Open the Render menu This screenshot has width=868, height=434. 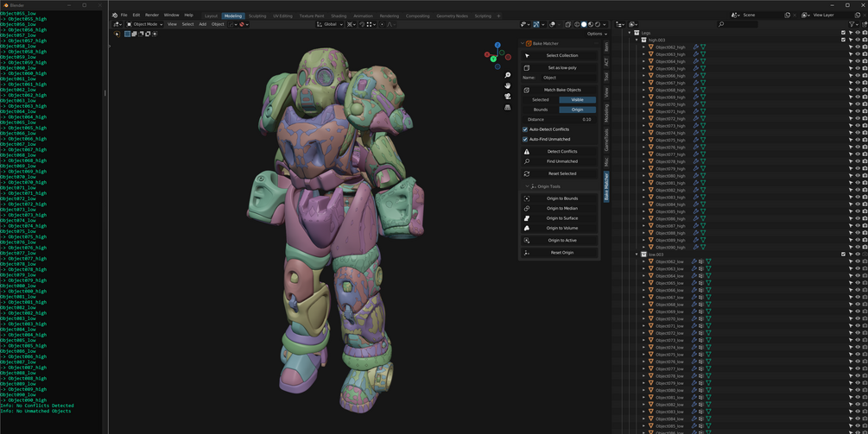[152, 15]
